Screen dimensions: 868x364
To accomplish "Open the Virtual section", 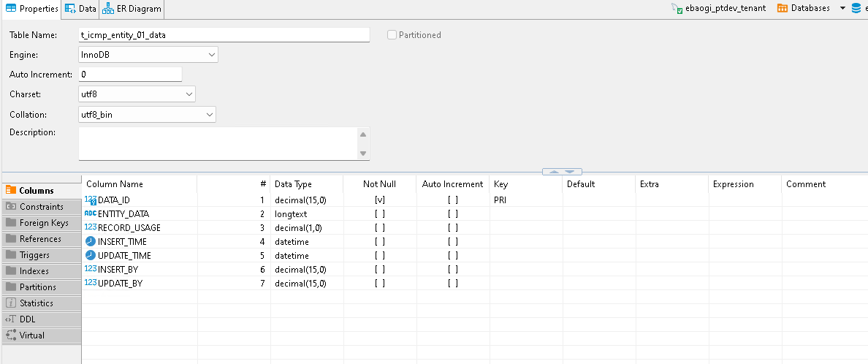I will pyautogui.click(x=41, y=335).
